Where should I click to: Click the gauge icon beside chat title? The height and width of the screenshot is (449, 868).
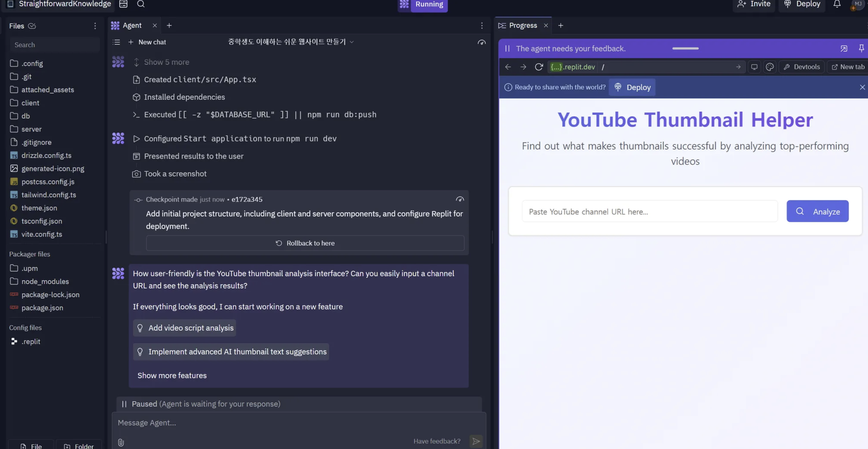(482, 42)
